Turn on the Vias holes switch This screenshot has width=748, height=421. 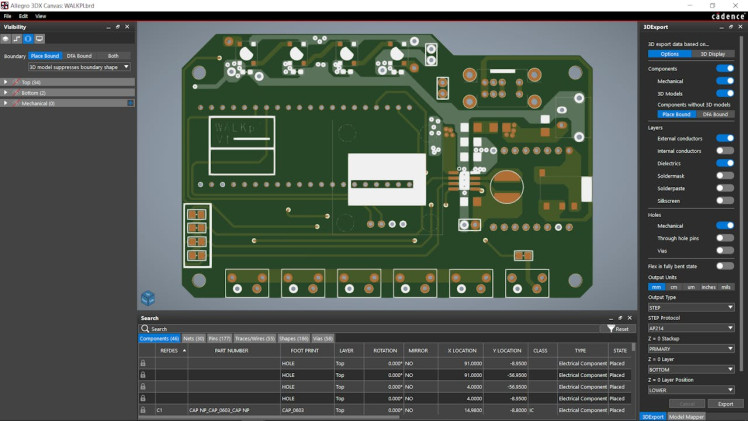coord(725,250)
